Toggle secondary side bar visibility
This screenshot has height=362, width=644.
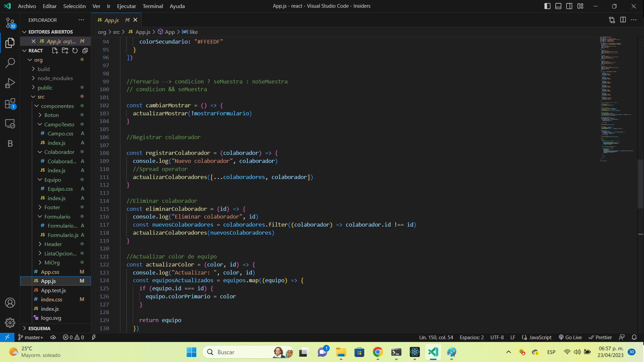coord(569,6)
